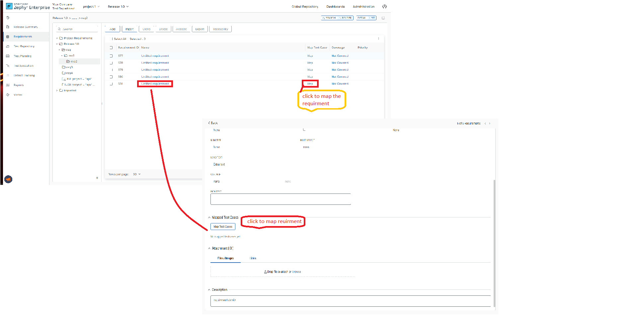The width and height of the screenshot is (644, 318).
Task: Open Defect Tracking in sidebar
Action: coord(24,76)
